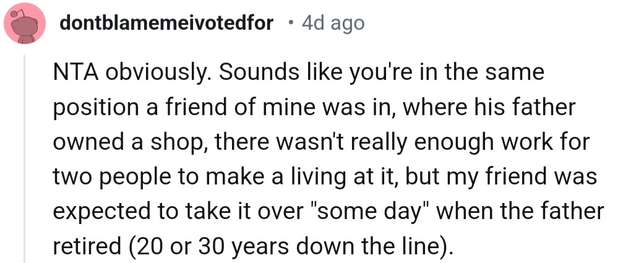Click the dot separator before the timestamp
644x263 pixels.
pos(290,24)
